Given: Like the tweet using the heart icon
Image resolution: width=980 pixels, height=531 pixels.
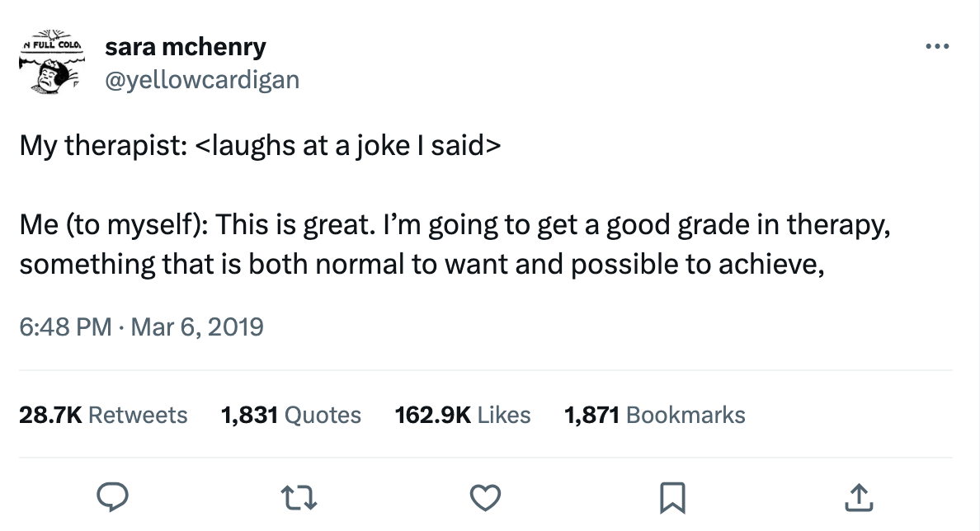Looking at the screenshot, I should [485, 497].
